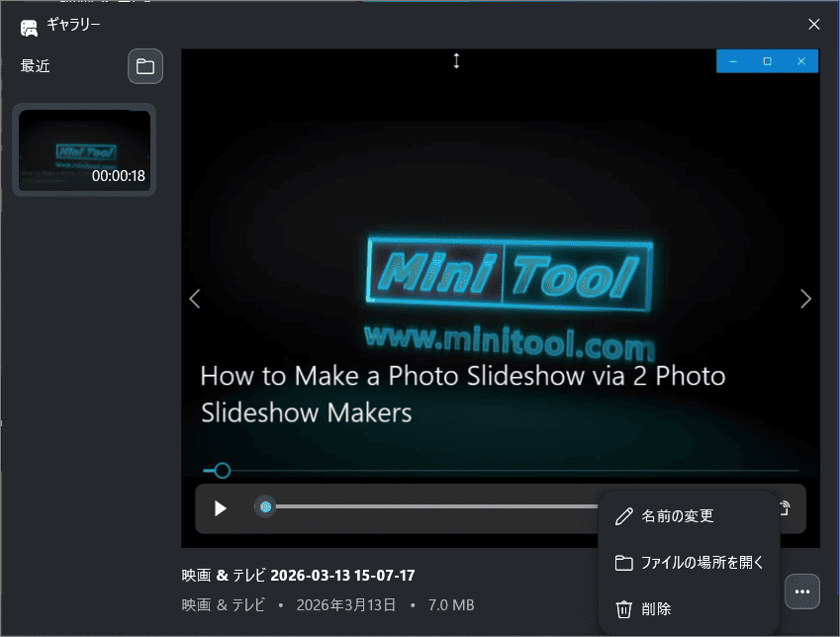Click the 7.0 MB file size text
The width and height of the screenshot is (840, 637).
pyautogui.click(x=451, y=605)
